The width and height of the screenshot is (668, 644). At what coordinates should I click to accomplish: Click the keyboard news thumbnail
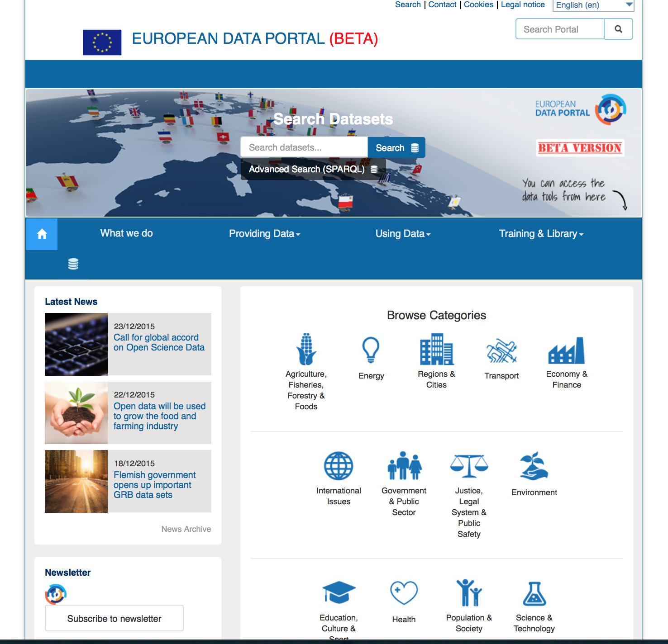(x=76, y=344)
